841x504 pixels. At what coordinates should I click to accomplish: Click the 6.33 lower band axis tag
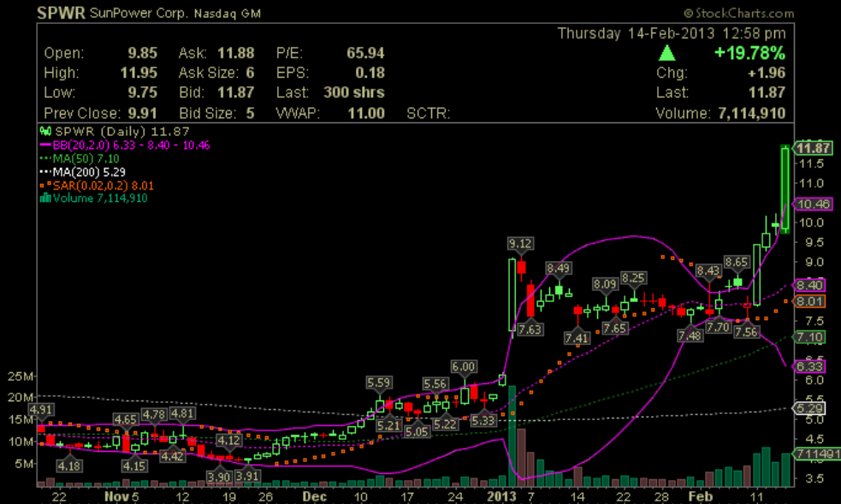click(x=809, y=366)
